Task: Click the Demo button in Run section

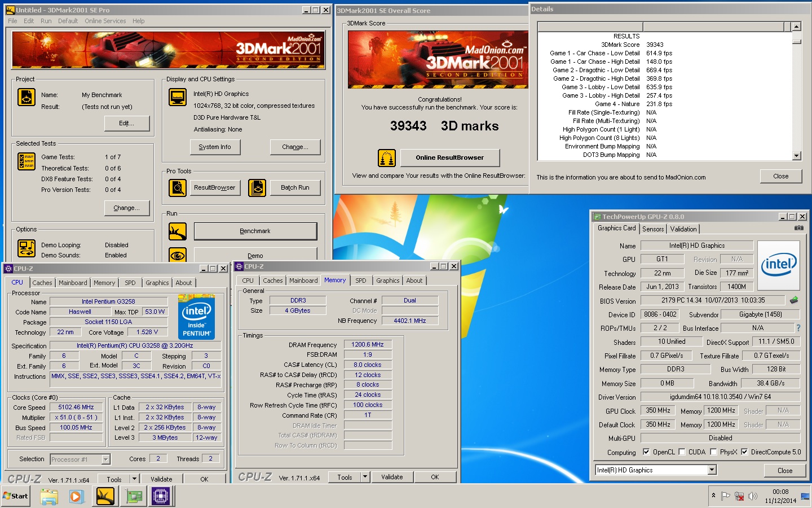Action: coord(255,255)
